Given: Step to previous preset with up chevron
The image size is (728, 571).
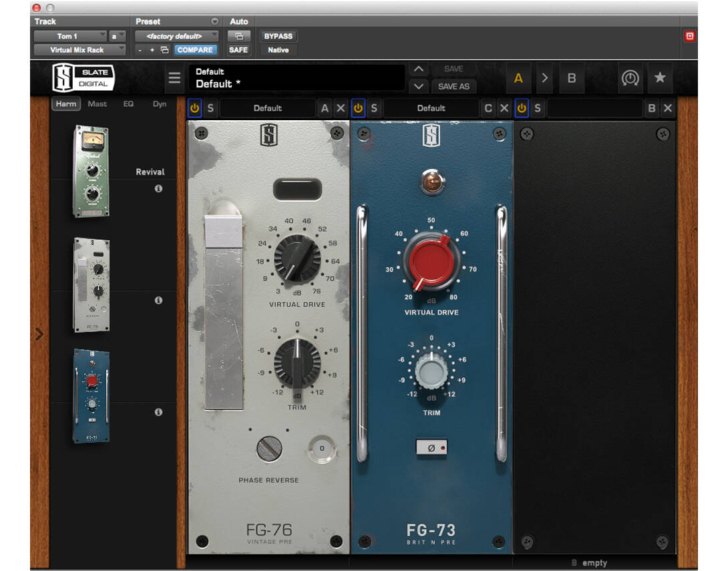Looking at the screenshot, I should [418, 69].
